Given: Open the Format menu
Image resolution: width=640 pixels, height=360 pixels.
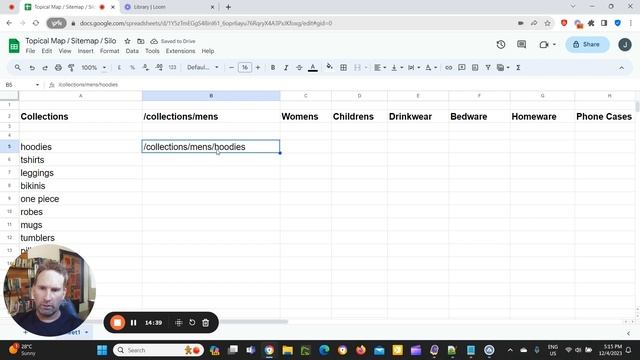Looking at the screenshot, I should click(109, 51).
